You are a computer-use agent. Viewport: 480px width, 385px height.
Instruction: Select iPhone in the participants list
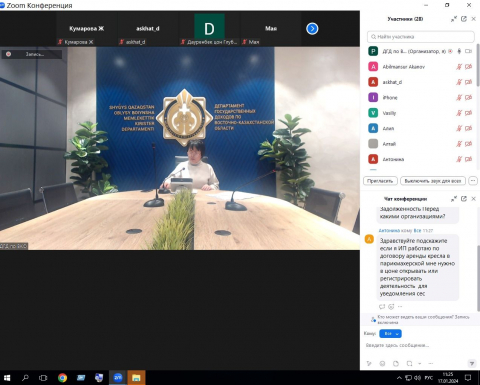[420, 98]
